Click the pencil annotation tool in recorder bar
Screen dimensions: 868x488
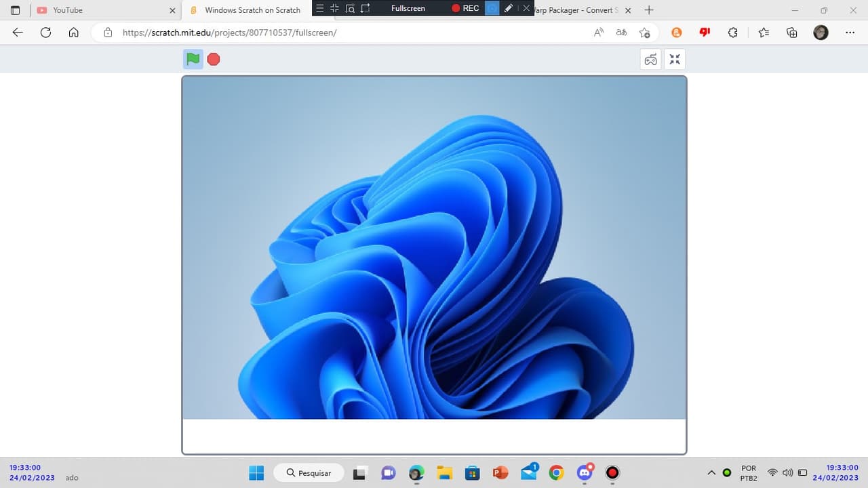509,8
